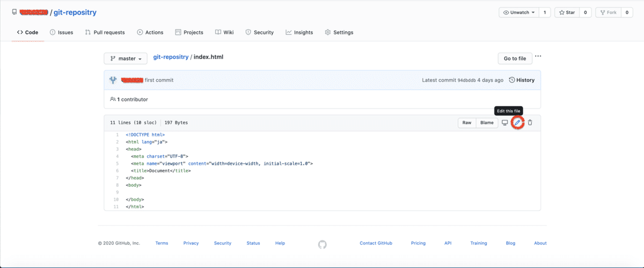644x268 pixels.
Task: Switch to the Issues tab
Action: click(x=61, y=32)
